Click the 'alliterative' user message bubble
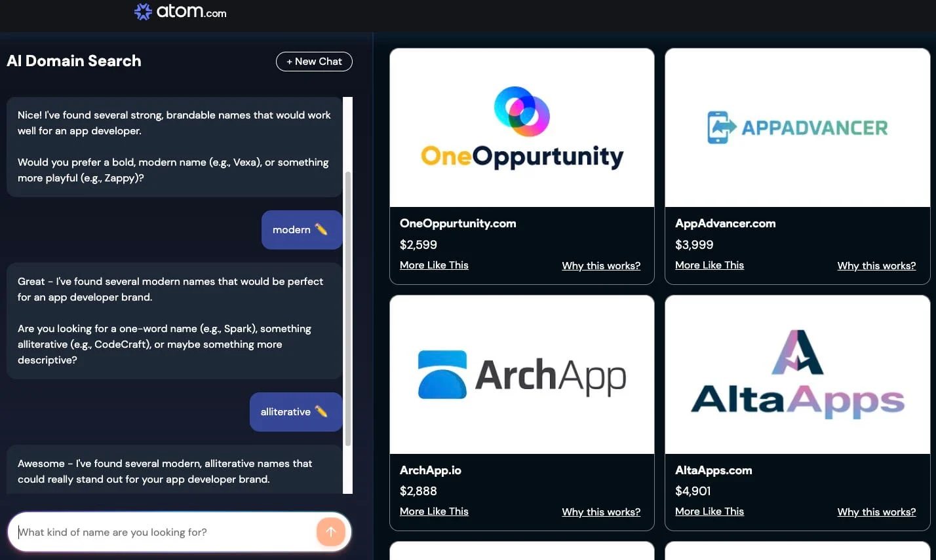936x560 pixels. [x=296, y=412]
